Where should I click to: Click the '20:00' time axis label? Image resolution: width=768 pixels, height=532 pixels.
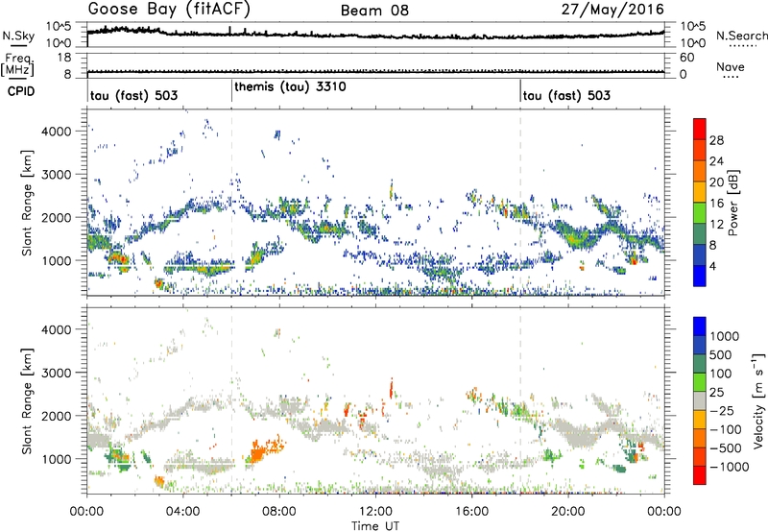[x=567, y=512]
